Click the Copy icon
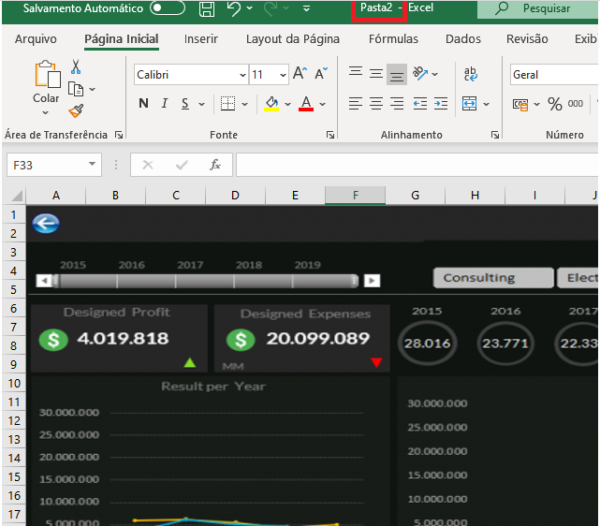Viewport: 600px width, 526px height. point(75,89)
